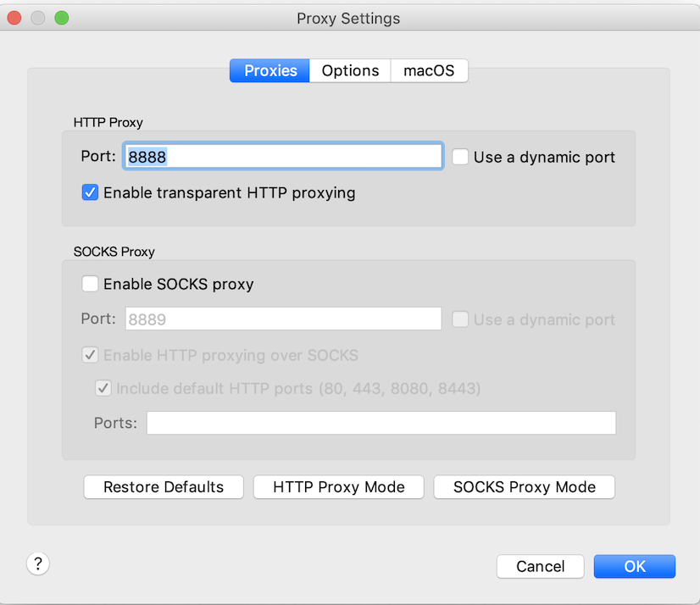Click the HTTP Proxy section label
The width and height of the screenshot is (700, 605).
pos(108,122)
